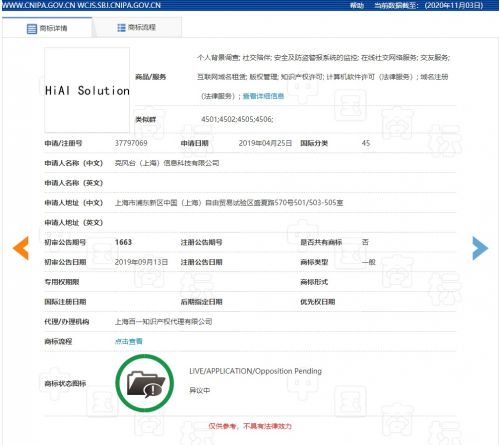The image size is (500, 445).
Task: Go to next trademark with blue arrow
Action: 480,248
